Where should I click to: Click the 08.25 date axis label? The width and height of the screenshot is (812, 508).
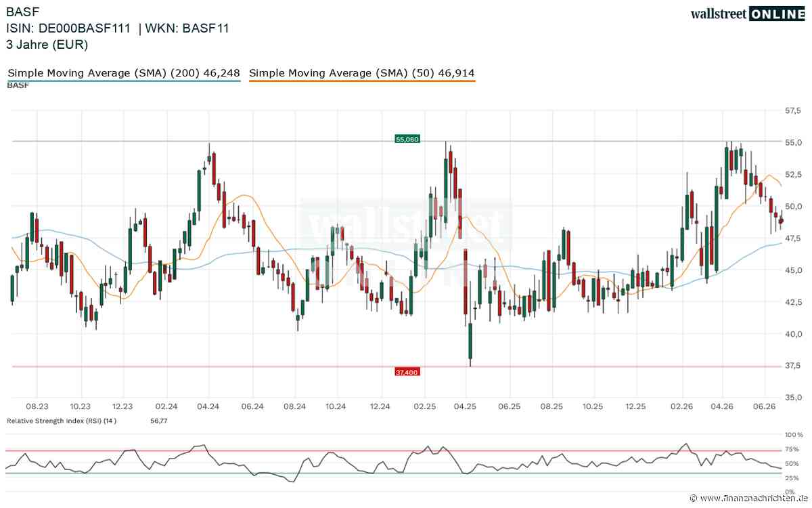coord(551,406)
